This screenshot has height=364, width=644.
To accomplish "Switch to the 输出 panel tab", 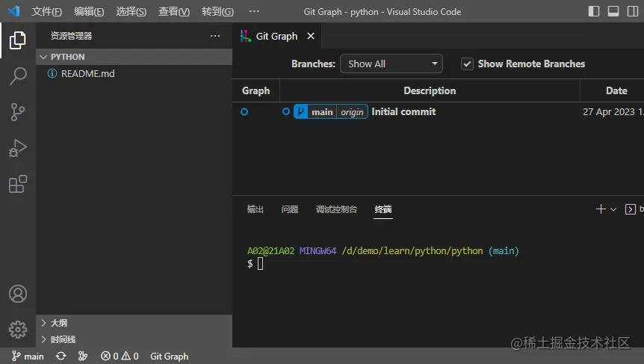I will (255, 209).
